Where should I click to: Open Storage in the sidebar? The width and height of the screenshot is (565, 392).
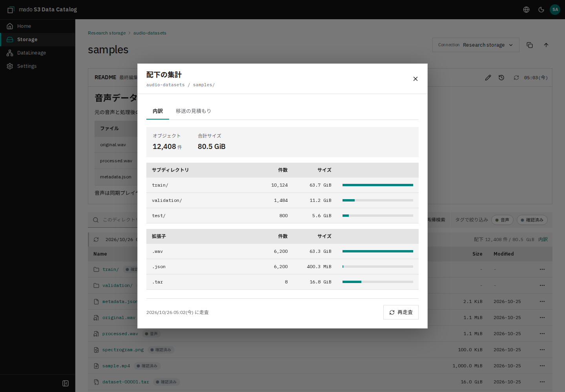click(x=38, y=40)
